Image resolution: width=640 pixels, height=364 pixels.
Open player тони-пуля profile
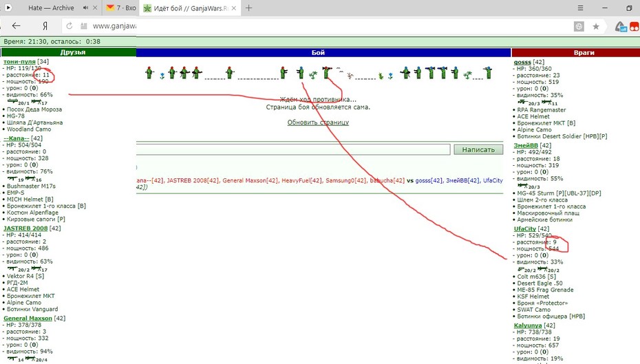(19, 62)
